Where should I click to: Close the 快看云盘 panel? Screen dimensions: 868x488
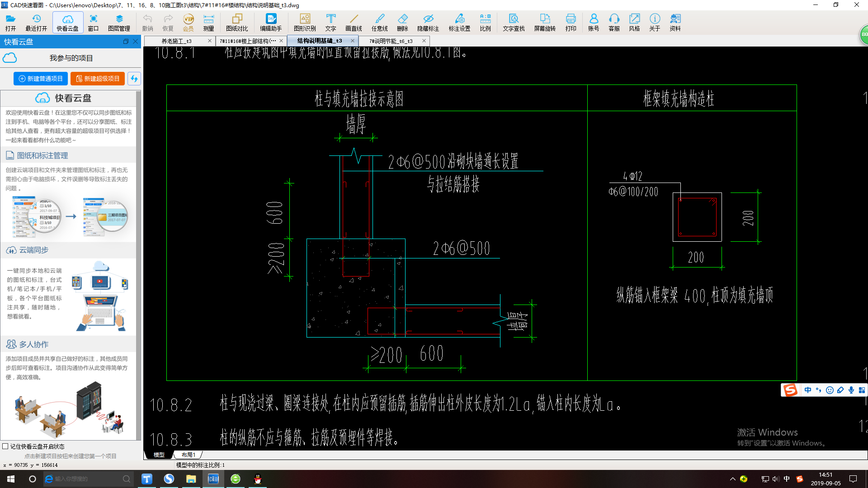tap(135, 42)
